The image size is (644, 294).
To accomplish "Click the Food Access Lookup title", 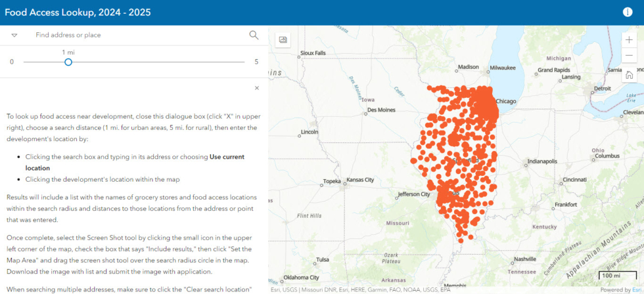I will point(78,12).
